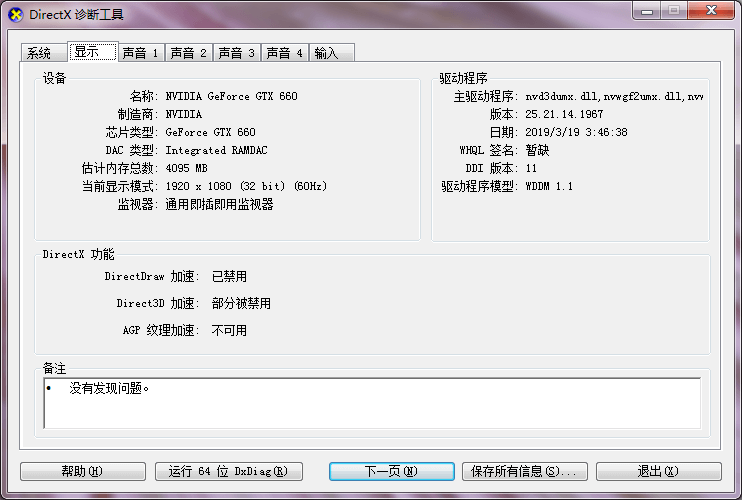
Task: Click main driver value nvd3dumx.dll
Action: [x=614, y=96]
